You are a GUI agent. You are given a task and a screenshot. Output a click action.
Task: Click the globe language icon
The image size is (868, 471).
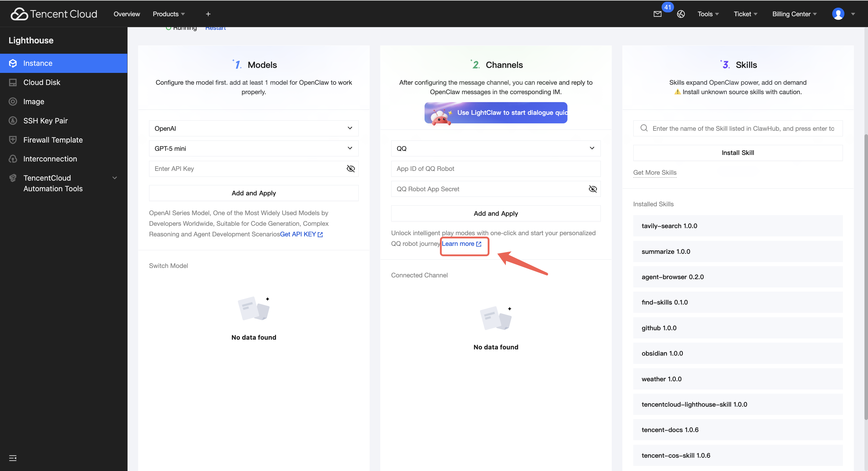point(681,14)
